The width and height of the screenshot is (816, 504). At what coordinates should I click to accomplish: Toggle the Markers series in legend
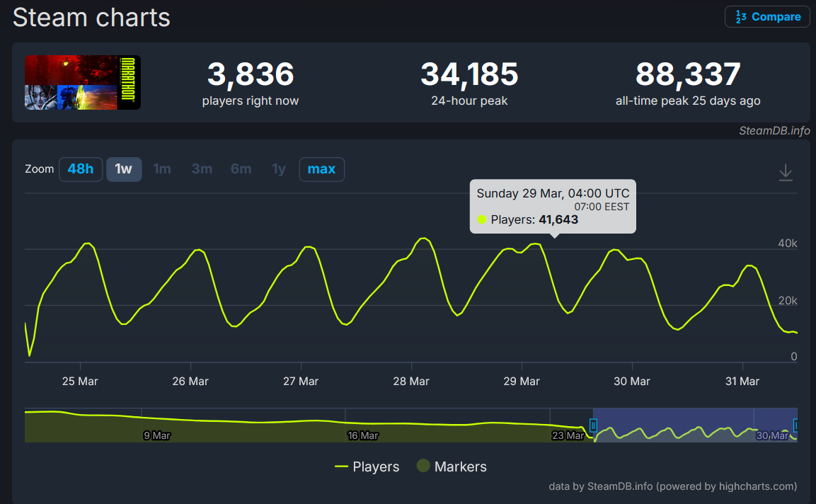point(452,466)
